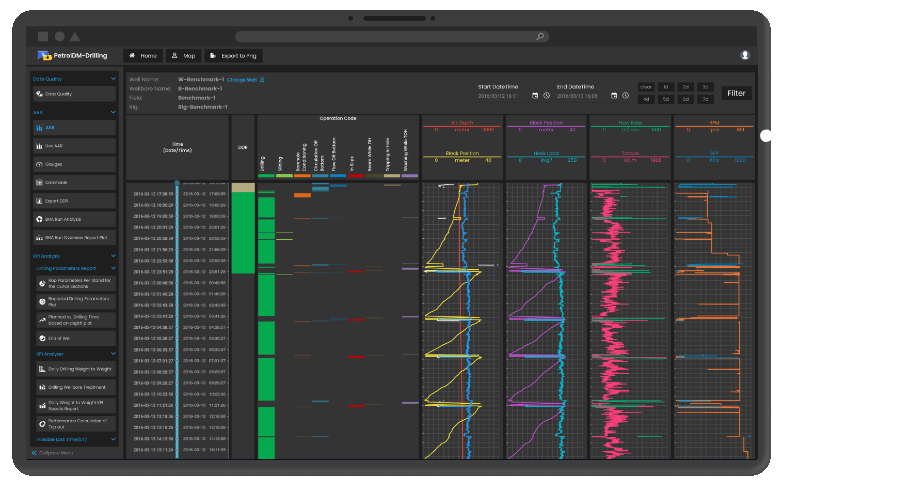Click the browser address search bar
Viewport: 922px width, 490px height.
point(392,36)
